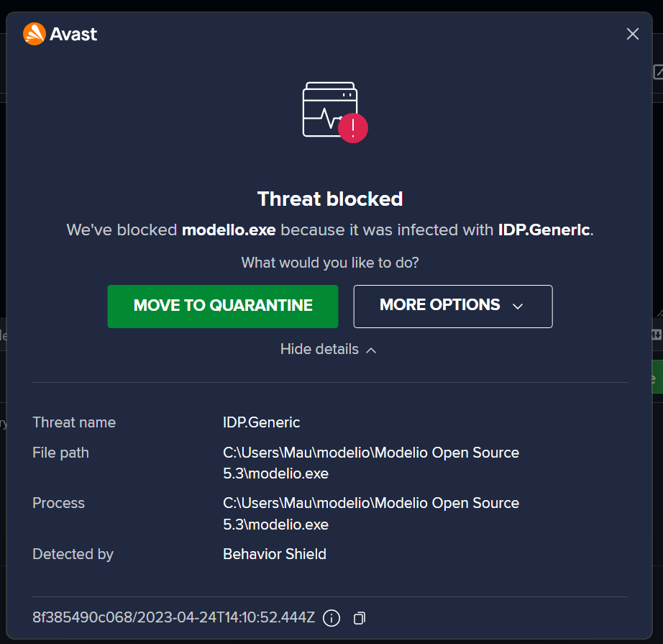Dismiss the Avast dialog with the X

632,34
